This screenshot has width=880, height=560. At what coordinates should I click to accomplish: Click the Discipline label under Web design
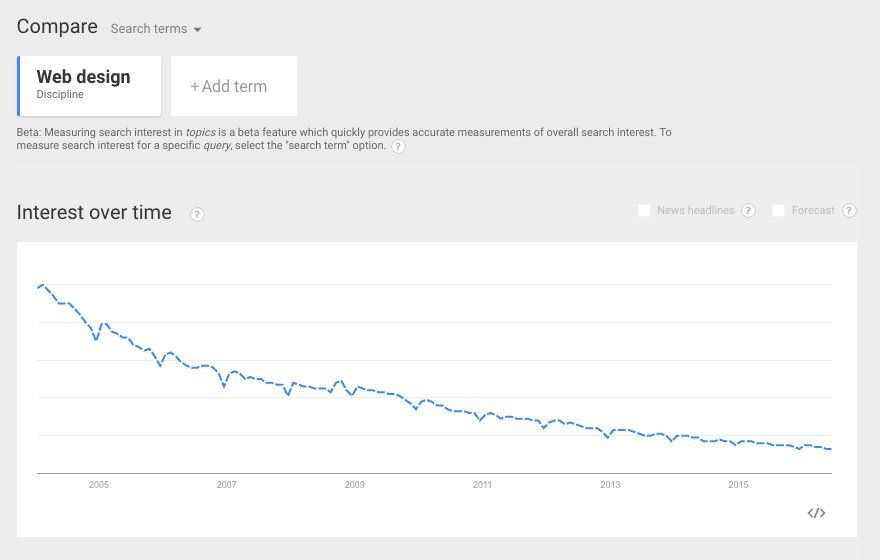coord(60,94)
